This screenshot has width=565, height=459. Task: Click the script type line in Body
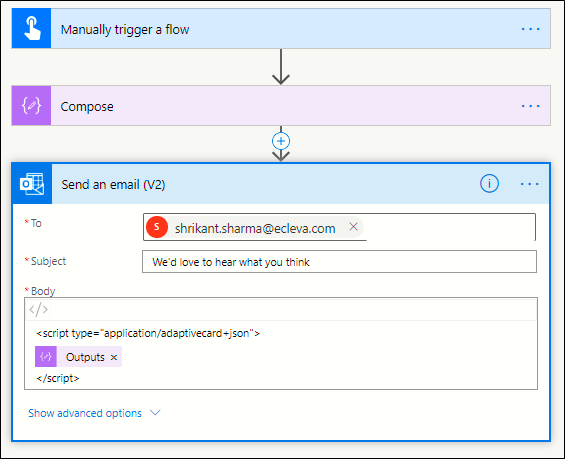[148, 333]
